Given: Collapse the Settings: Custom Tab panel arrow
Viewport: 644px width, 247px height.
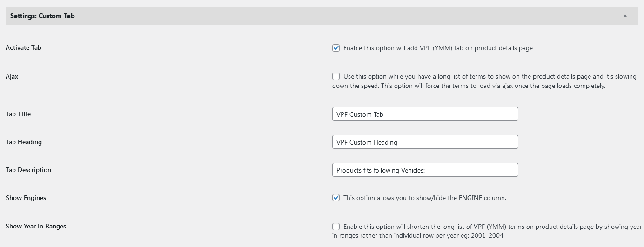Looking at the screenshot, I should (x=625, y=16).
